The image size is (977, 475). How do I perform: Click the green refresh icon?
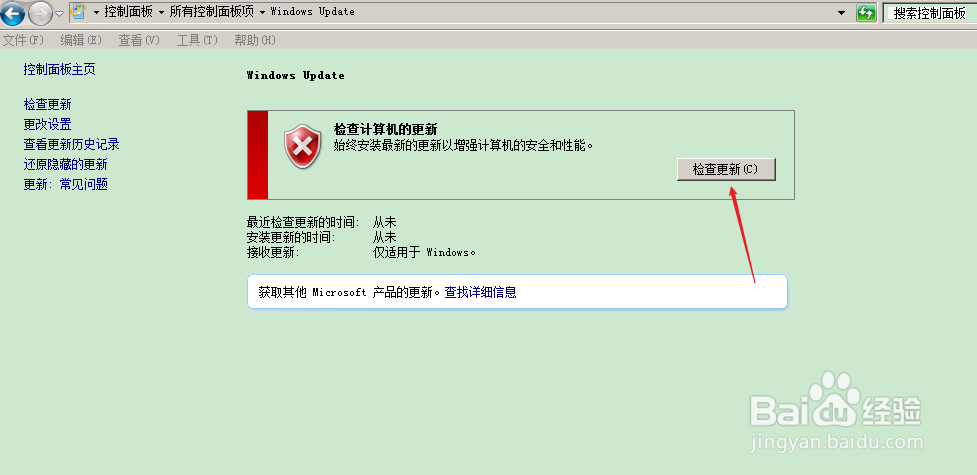[866, 13]
